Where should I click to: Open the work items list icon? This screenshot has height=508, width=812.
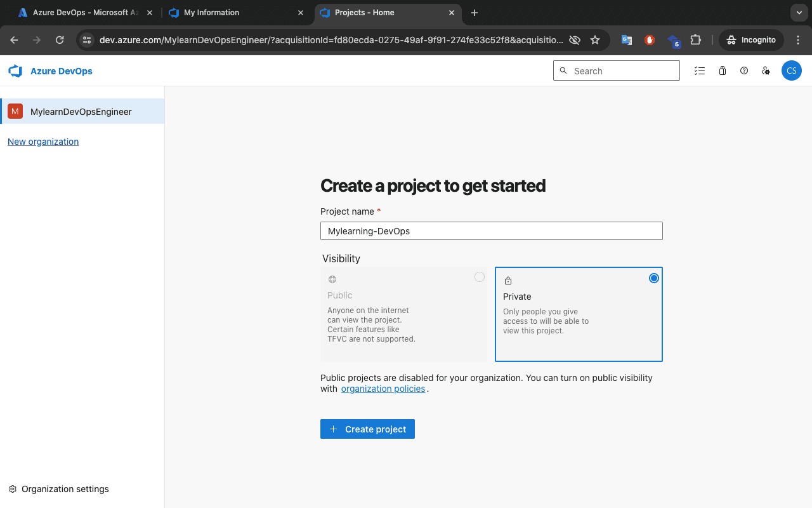(x=700, y=71)
